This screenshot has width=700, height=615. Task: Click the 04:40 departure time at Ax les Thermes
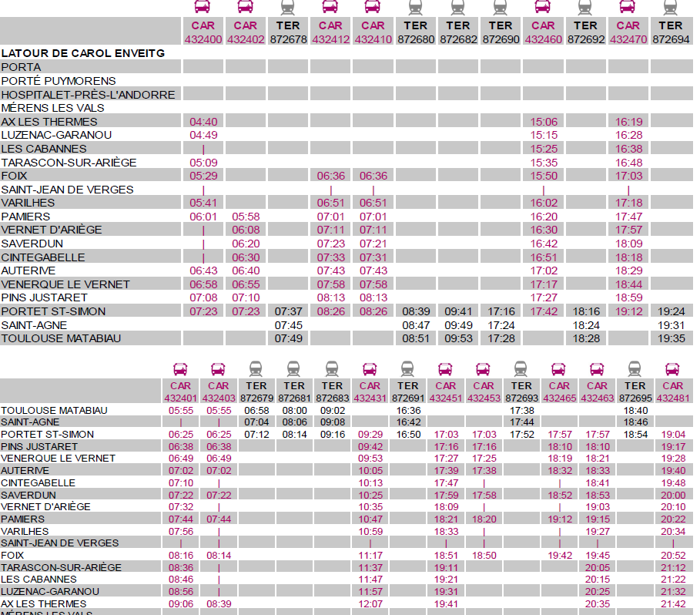[x=203, y=122]
